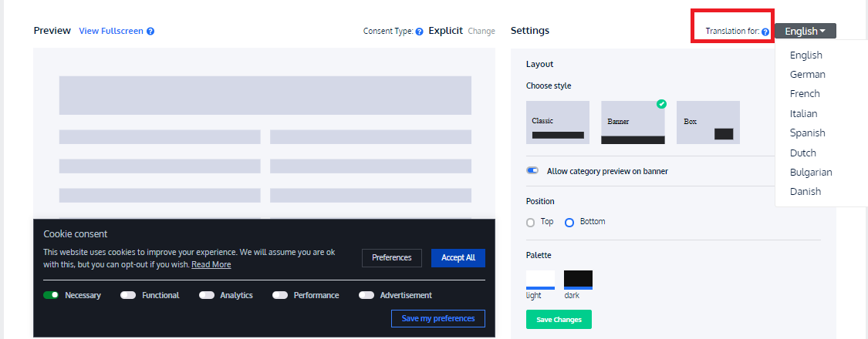
Task: Open Read More link in banner
Action: 211,264
